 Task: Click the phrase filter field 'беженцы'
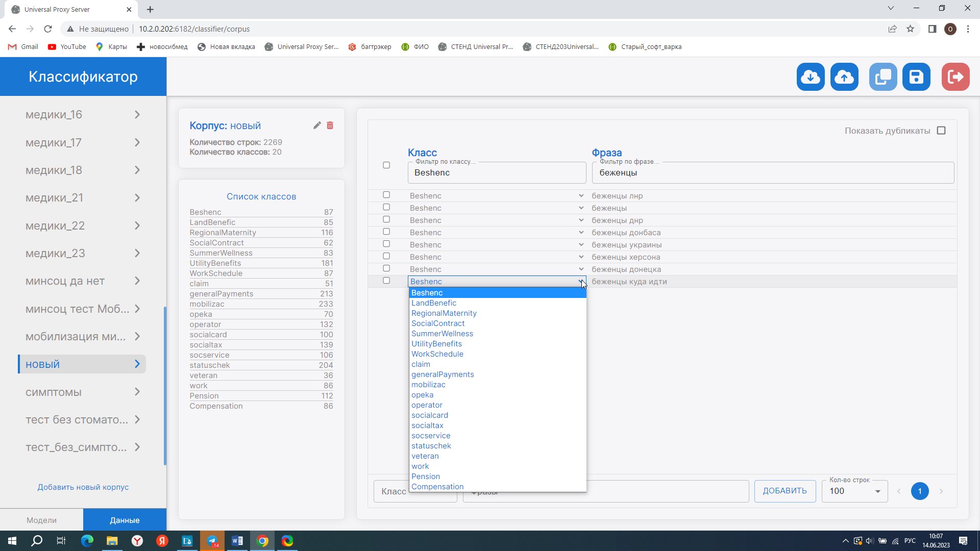772,173
